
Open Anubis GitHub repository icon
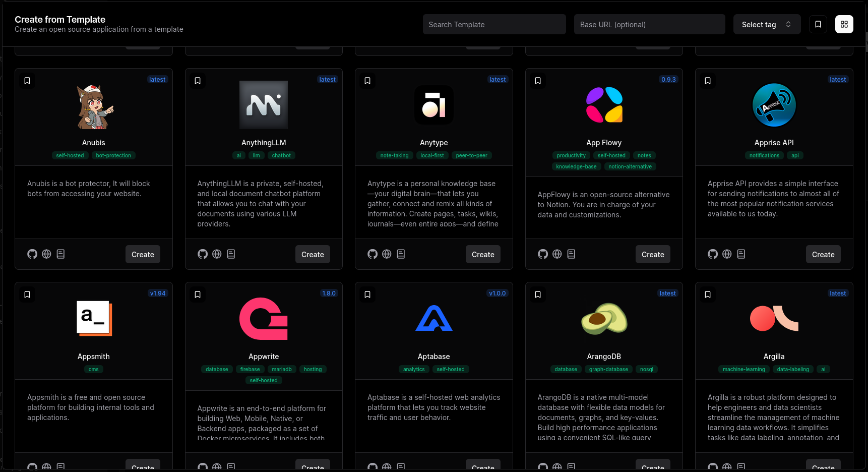32,254
